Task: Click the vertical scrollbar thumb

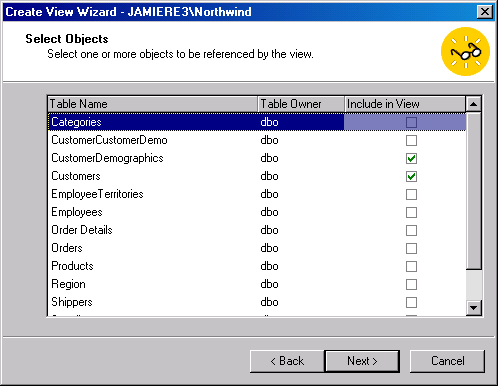Action: click(x=473, y=191)
